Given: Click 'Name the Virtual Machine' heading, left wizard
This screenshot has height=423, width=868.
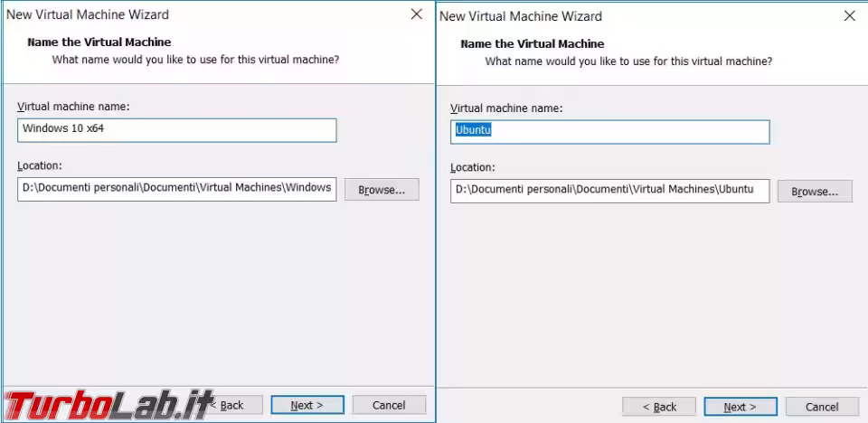Looking at the screenshot, I should [99, 42].
